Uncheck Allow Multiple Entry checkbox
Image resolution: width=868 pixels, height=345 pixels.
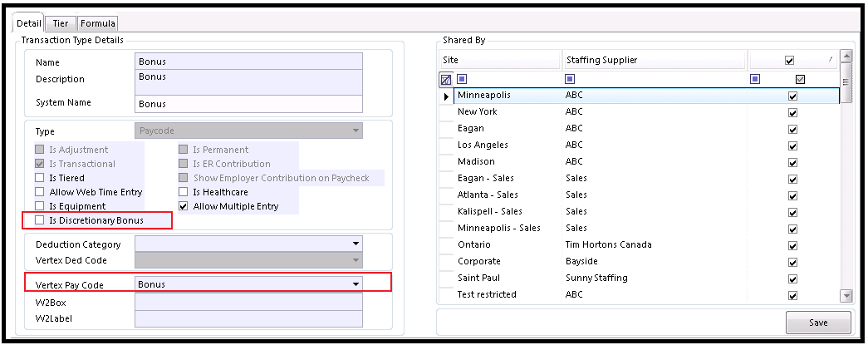point(184,206)
